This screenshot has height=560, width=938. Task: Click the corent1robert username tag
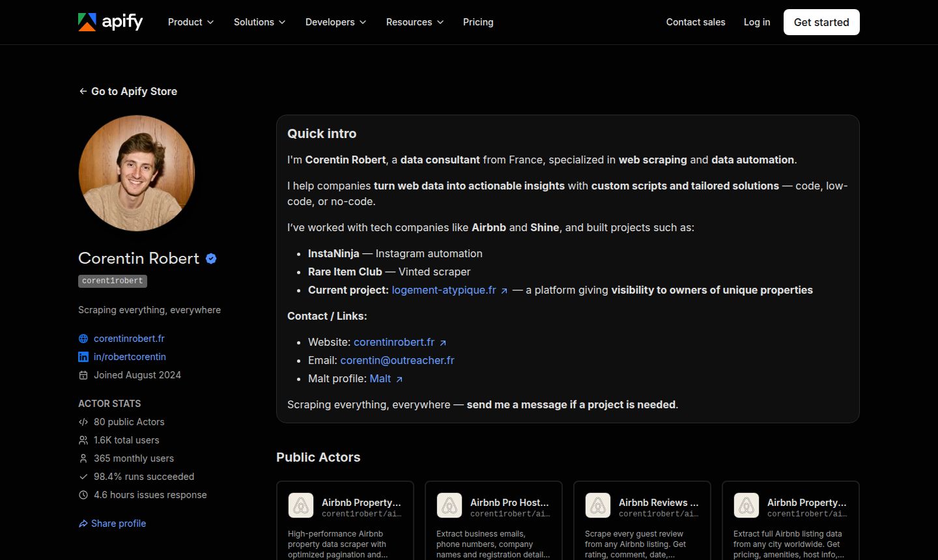[113, 281]
